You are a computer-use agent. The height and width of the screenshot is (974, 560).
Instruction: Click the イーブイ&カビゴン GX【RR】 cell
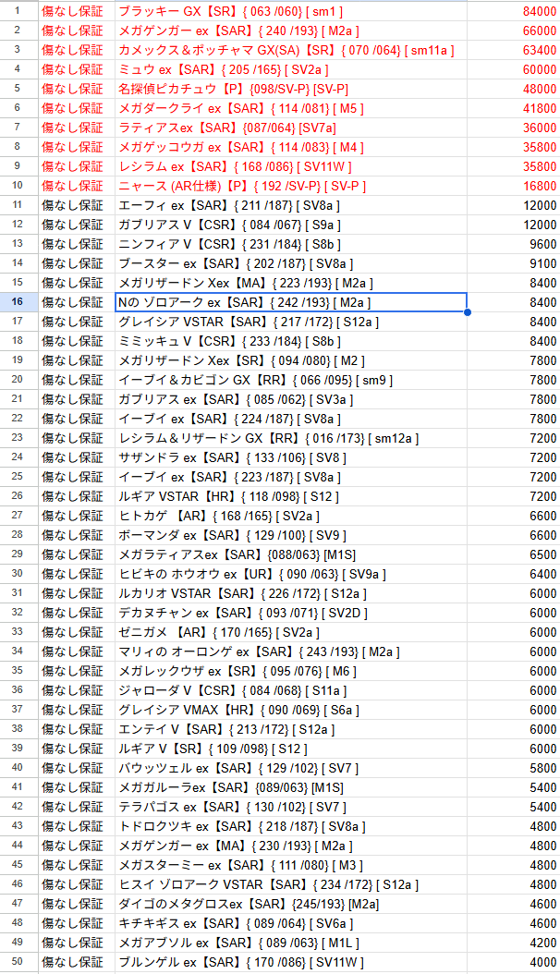pyautogui.click(x=290, y=380)
